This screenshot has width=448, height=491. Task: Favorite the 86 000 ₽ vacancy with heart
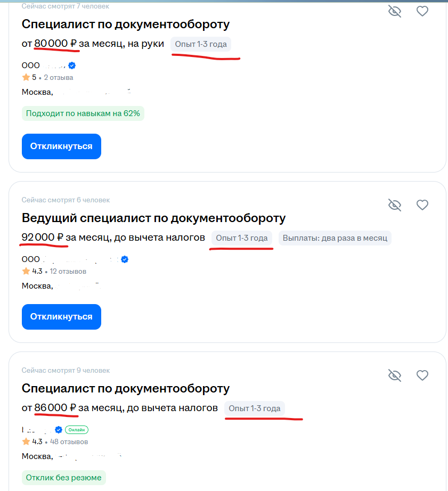click(x=422, y=375)
